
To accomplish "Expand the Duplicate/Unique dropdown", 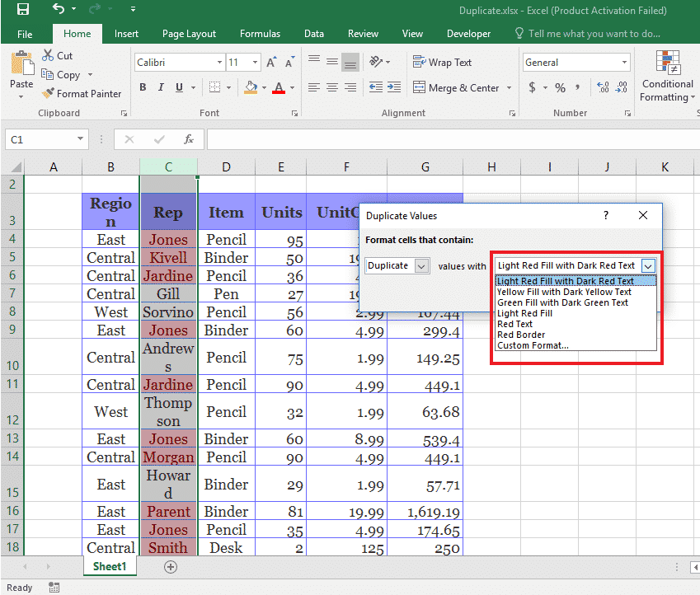I will (x=421, y=265).
